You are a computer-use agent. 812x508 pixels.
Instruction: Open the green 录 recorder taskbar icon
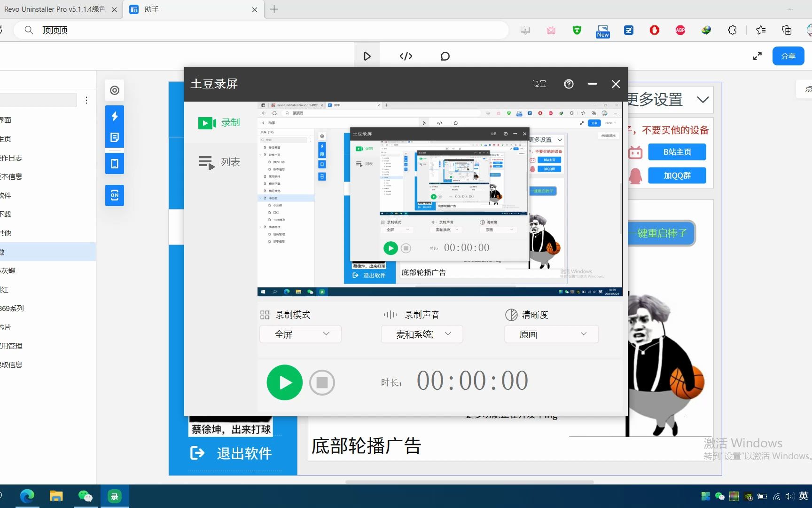pos(115,496)
